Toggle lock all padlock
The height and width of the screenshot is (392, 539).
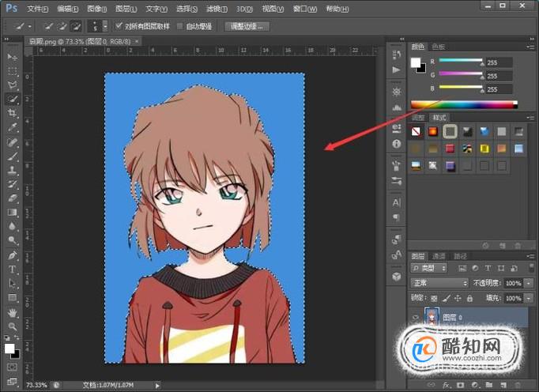[x=469, y=299]
